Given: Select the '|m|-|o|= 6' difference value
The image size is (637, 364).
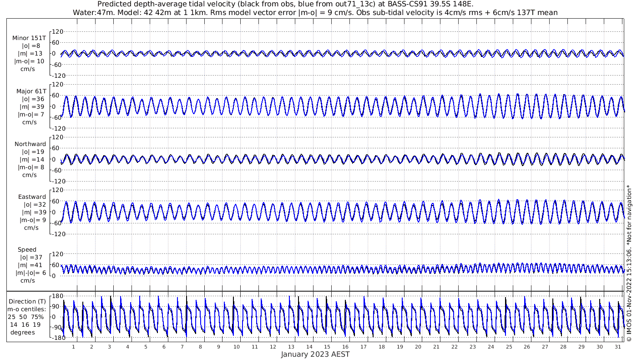Looking at the screenshot, I should click(x=30, y=273).
